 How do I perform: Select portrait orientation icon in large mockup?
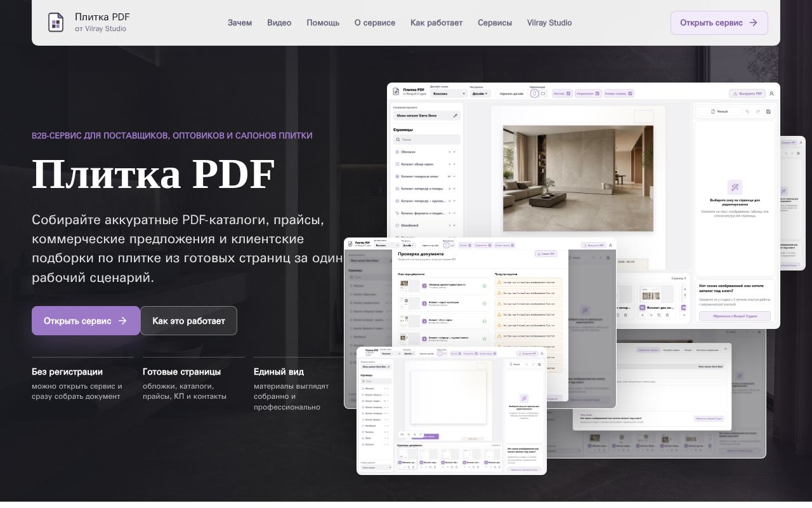(534, 93)
